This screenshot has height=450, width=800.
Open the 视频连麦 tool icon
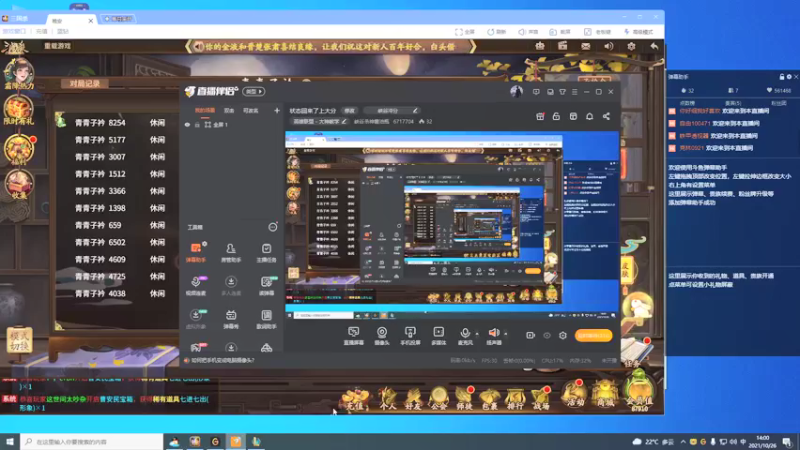tap(196, 286)
